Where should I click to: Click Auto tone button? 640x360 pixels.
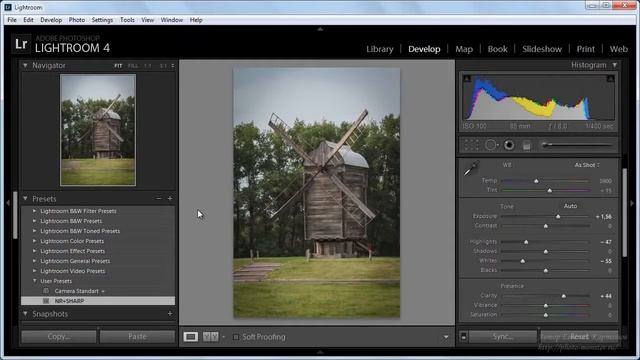[x=570, y=206]
